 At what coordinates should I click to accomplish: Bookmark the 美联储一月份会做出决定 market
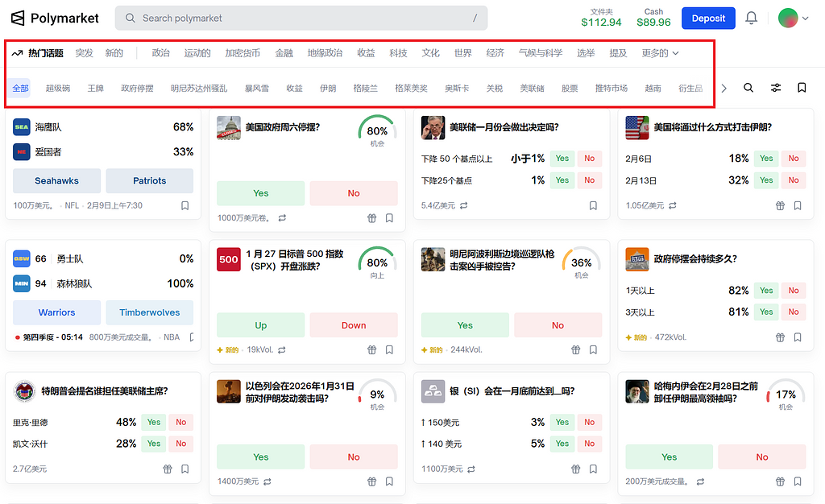[593, 206]
